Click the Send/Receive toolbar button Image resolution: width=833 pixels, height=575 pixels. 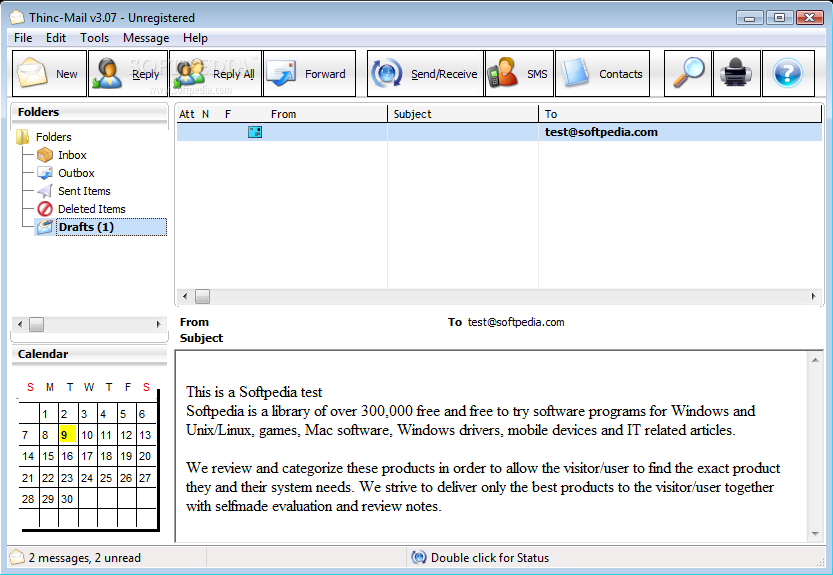click(425, 73)
